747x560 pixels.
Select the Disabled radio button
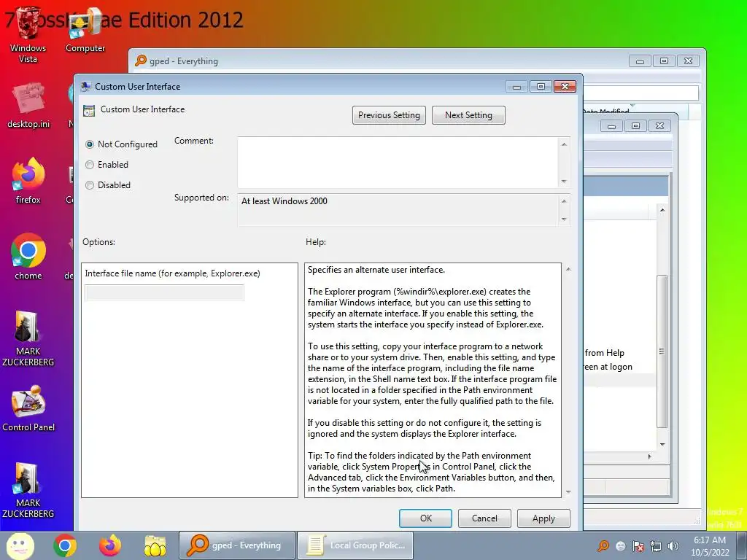click(90, 185)
